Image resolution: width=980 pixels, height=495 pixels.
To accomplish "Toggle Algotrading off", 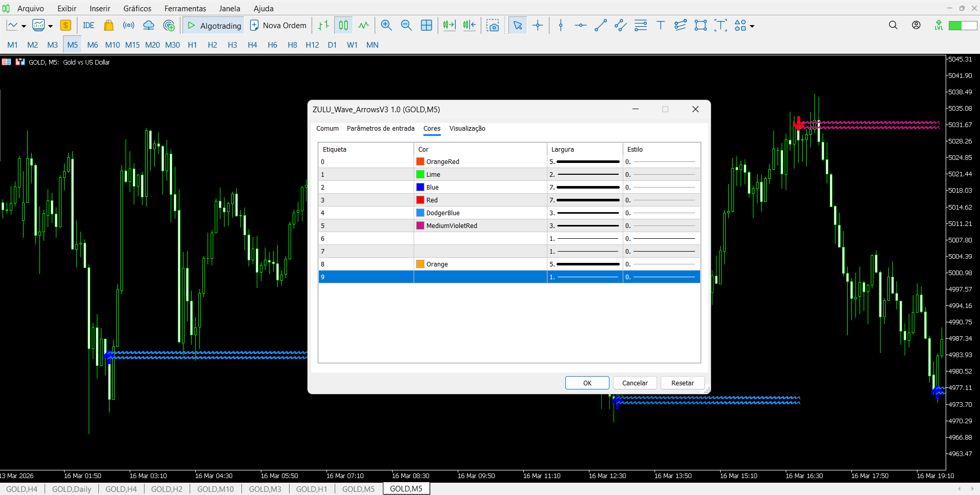I will [213, 25].
